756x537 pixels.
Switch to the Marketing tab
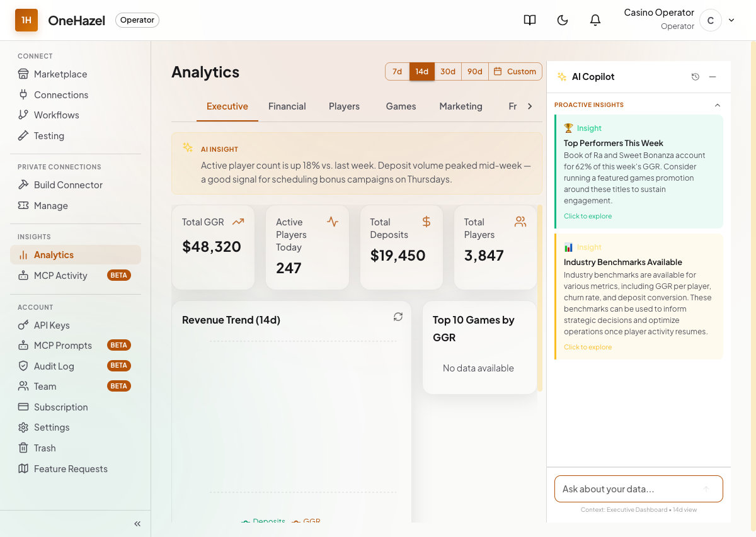coord(461,106)
